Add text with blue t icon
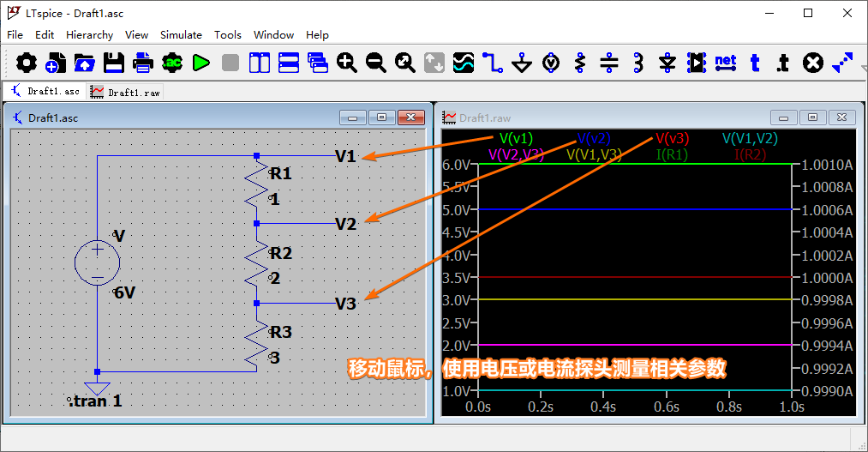The width and height of the screenshot is (868, 452). click(x=755, y=63)
